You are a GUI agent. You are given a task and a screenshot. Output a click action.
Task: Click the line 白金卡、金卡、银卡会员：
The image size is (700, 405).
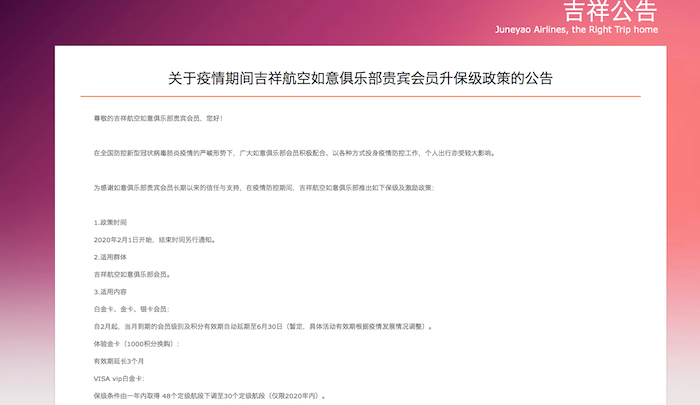(x=132, y=309)
